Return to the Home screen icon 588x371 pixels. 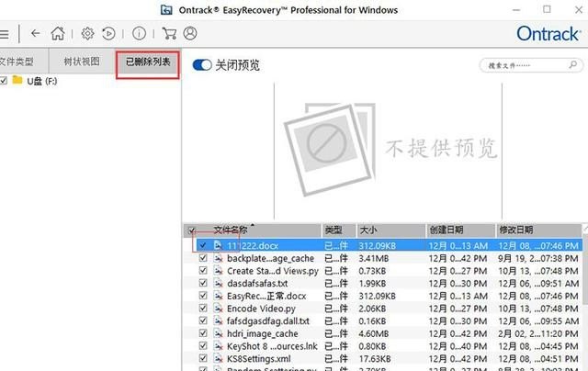pyautogui.click(x=58, y=33)
